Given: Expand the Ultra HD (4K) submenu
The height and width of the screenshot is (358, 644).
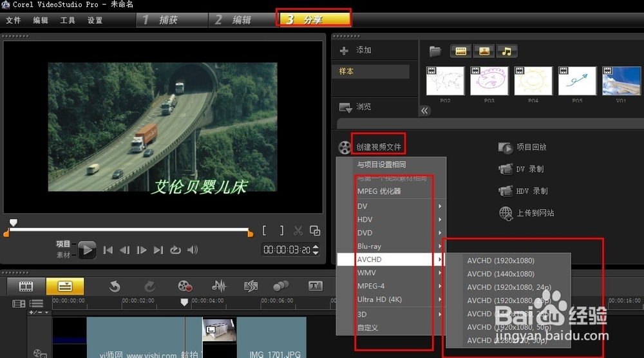Looking at the screenshot, I should coord(391,299).
